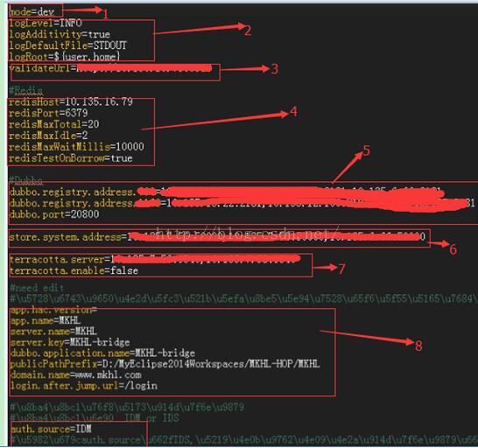The height and width of the screenshot is (448, 478).
Task: Click the server.key=MKHL-bridge line
Action: (70, 342)
